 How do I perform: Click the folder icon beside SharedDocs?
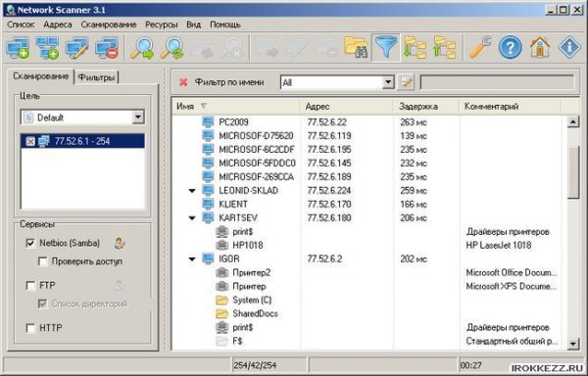click(222, 314)
